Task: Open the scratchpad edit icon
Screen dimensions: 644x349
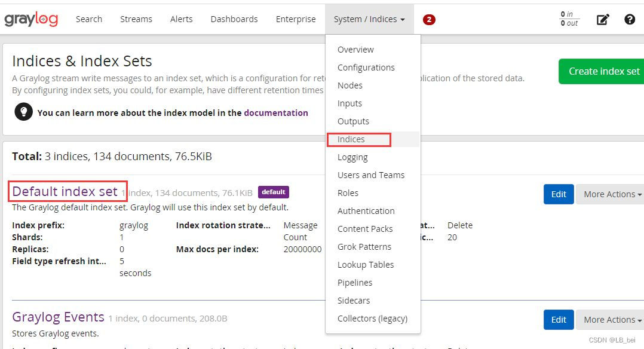Action: tap(603, 19)
